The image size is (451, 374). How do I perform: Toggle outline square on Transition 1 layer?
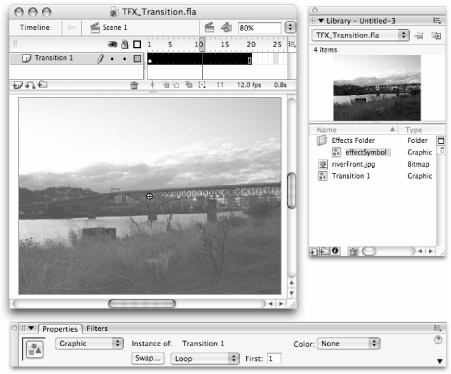coord(137,59)
